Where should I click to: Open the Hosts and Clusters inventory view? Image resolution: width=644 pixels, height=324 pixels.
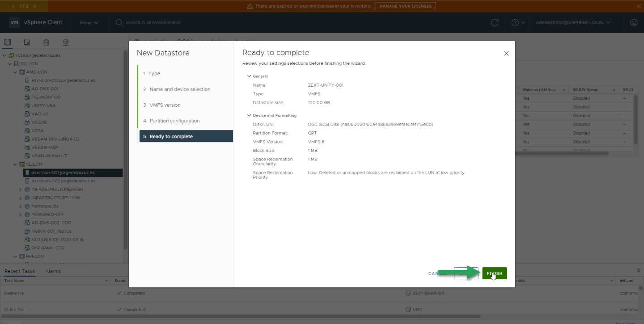(8, 42)
